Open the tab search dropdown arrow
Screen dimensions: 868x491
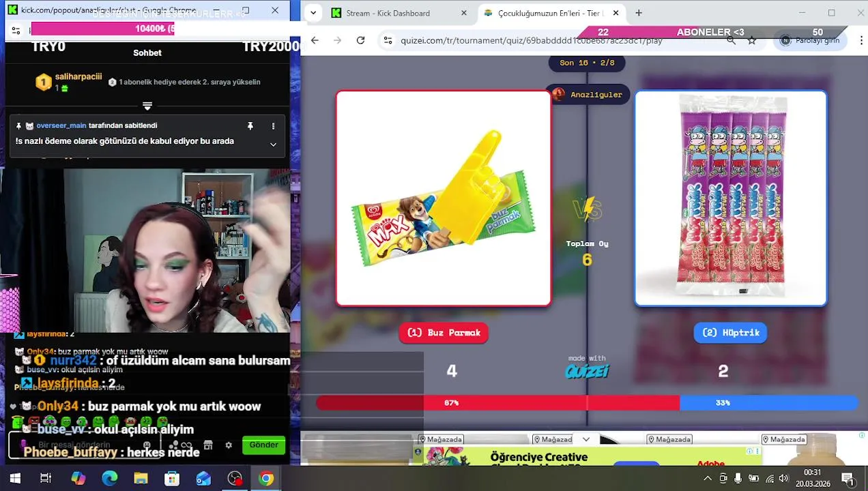[x=313, y=13]
